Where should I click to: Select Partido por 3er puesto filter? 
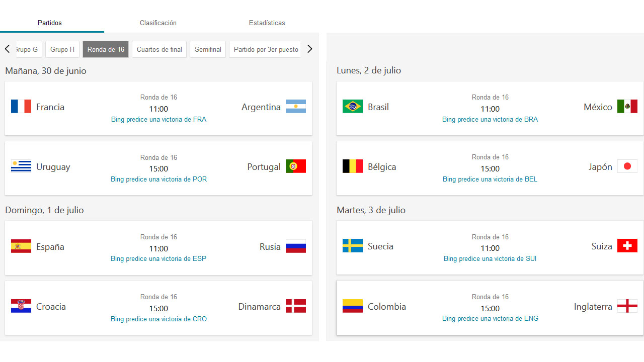[x=266, y=49]
